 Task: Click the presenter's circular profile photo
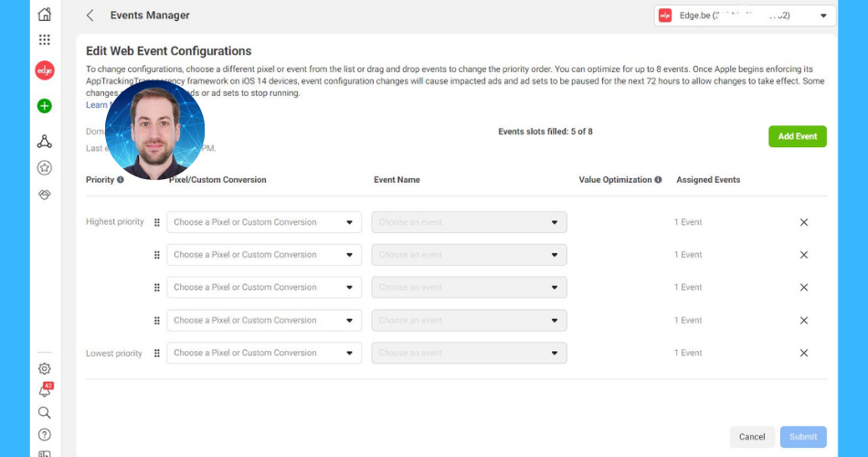point(154,131)
